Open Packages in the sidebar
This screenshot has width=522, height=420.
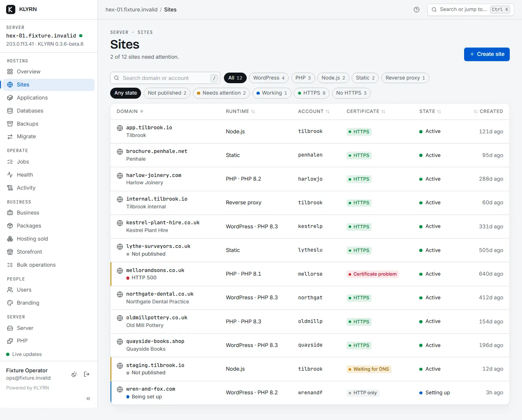pos(49,226)
